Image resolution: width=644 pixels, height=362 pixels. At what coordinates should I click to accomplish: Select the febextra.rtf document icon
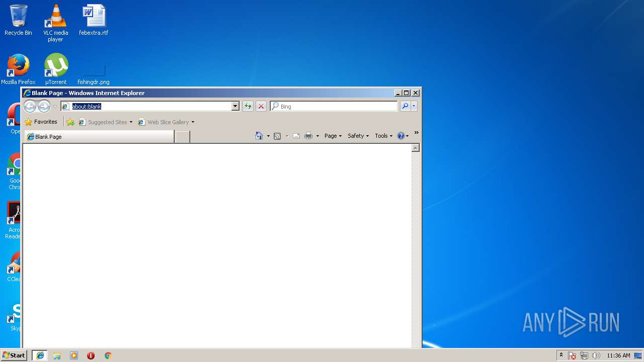(94, 20)
